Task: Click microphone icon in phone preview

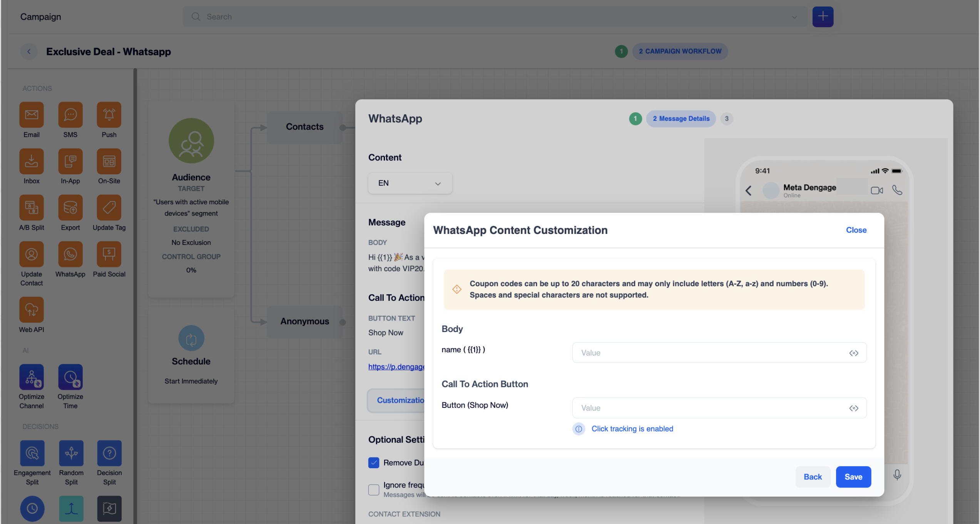Action: [897, 475]
